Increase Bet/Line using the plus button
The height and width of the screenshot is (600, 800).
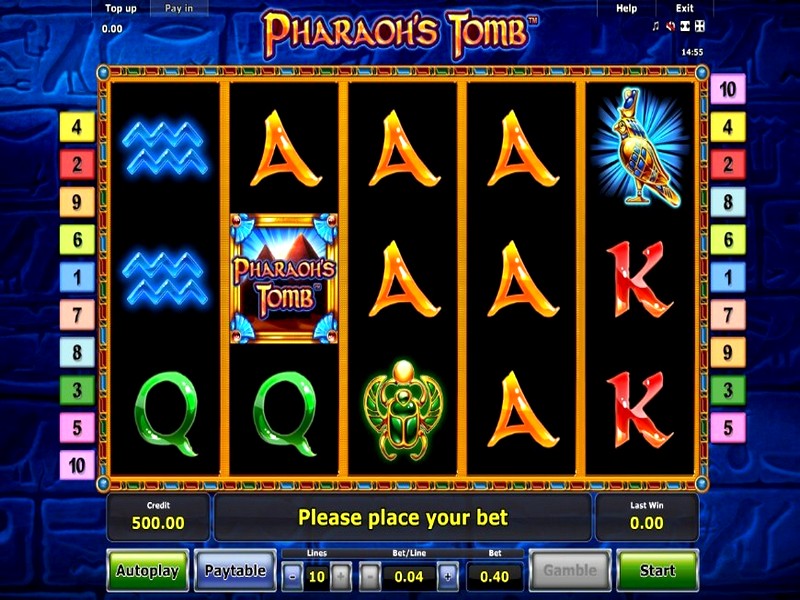point(447,577)
